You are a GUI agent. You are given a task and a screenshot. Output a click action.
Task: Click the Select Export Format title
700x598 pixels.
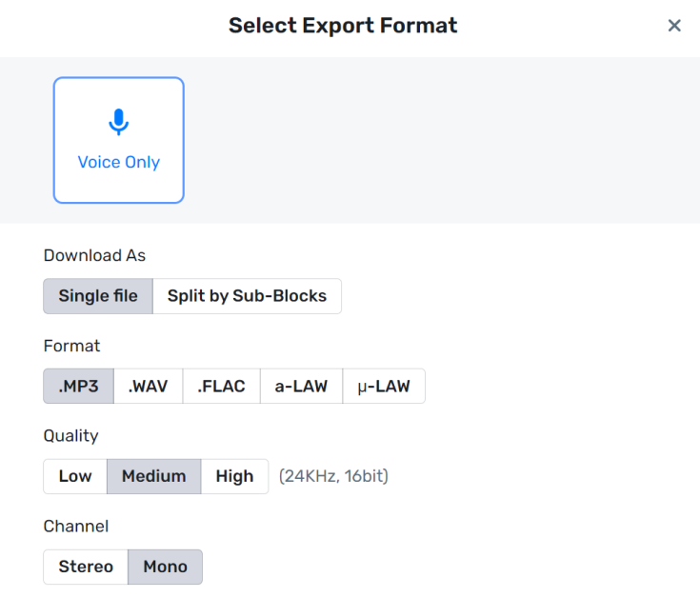(343, 26)
